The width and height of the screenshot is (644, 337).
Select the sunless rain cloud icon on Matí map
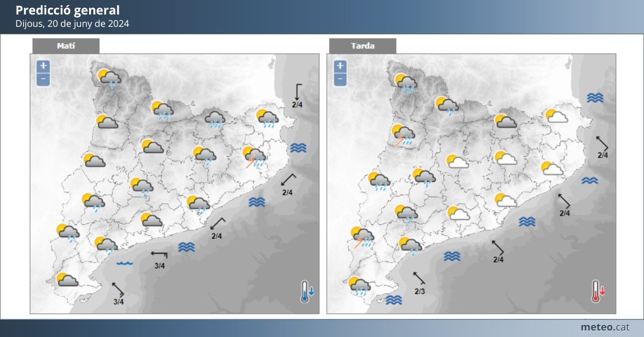215,120
